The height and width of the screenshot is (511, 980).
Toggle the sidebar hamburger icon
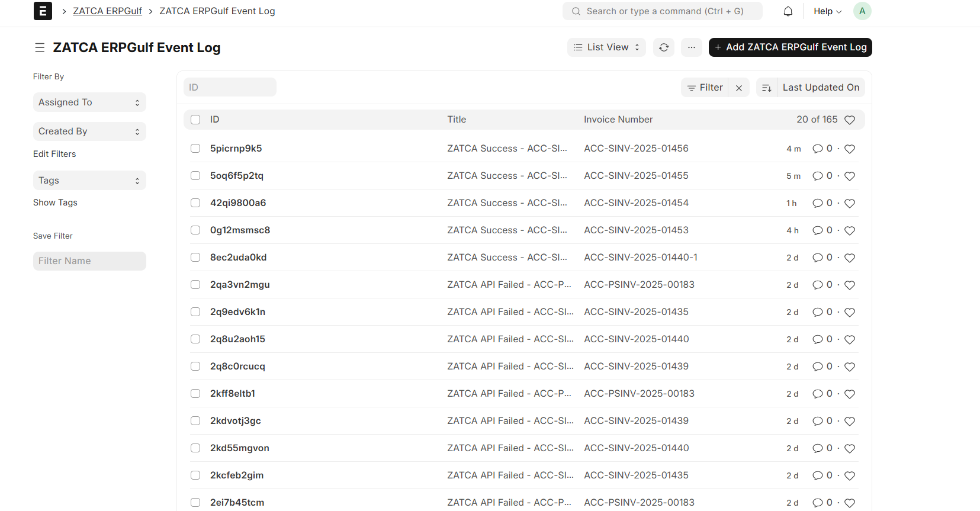tap(40, 47)
